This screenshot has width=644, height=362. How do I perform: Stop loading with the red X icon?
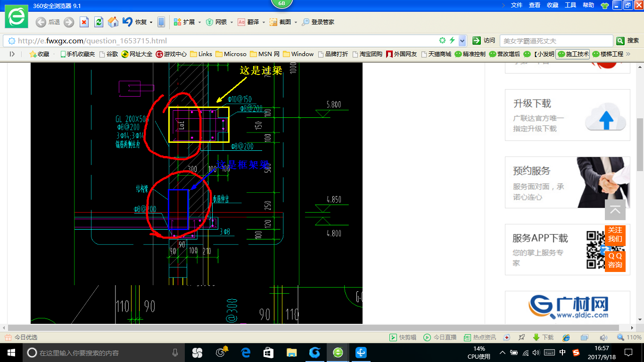point(84,22)
